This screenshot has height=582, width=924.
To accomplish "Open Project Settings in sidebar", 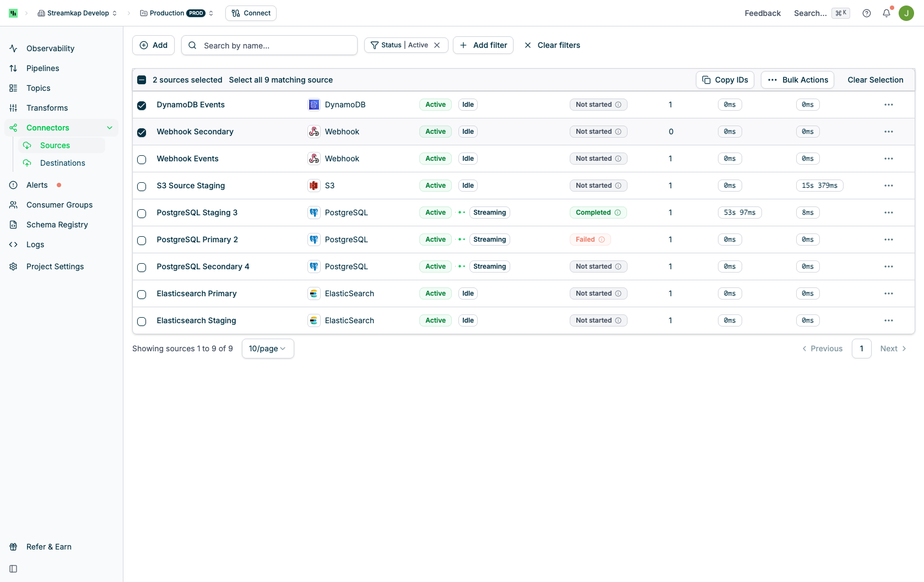I will 55,266.
